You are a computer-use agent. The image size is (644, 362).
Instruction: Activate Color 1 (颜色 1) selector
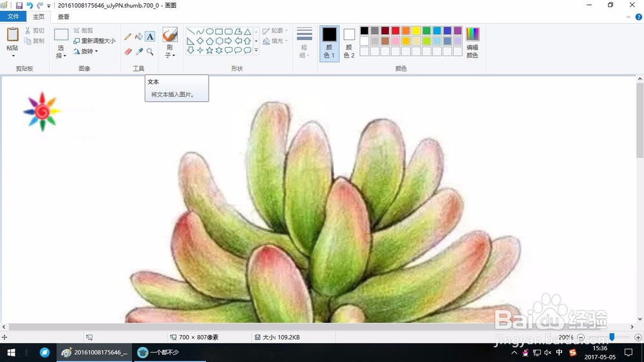(329, 43)
